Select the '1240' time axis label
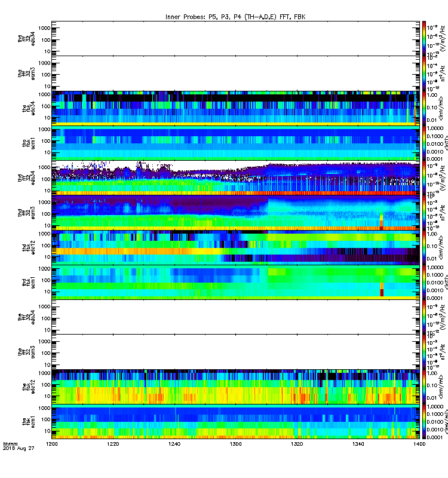Viewport: 448px width, 478px height. coord(174,444)
